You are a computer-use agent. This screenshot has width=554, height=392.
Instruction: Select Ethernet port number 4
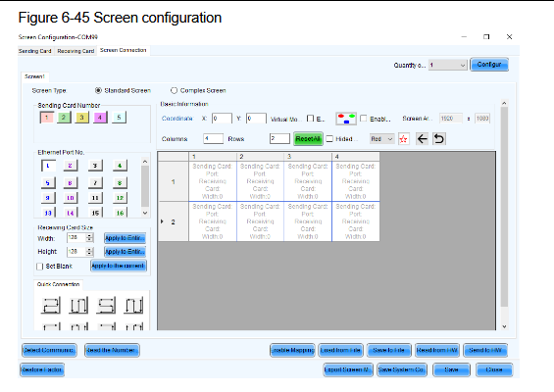click(x=120, y=166)
